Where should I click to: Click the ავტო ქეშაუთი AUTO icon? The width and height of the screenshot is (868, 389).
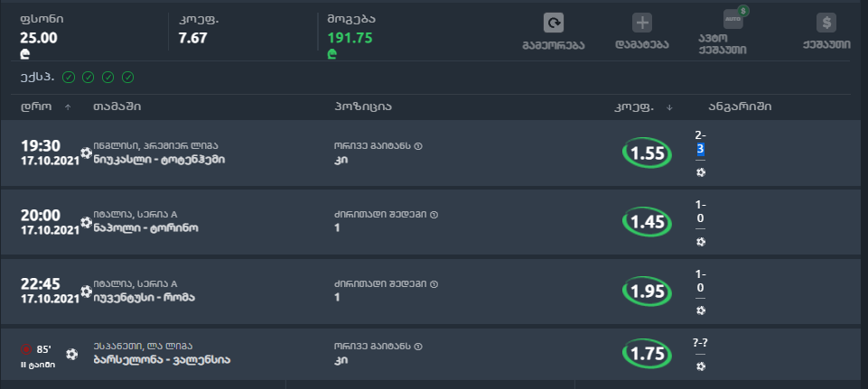(x=733, y=19)
